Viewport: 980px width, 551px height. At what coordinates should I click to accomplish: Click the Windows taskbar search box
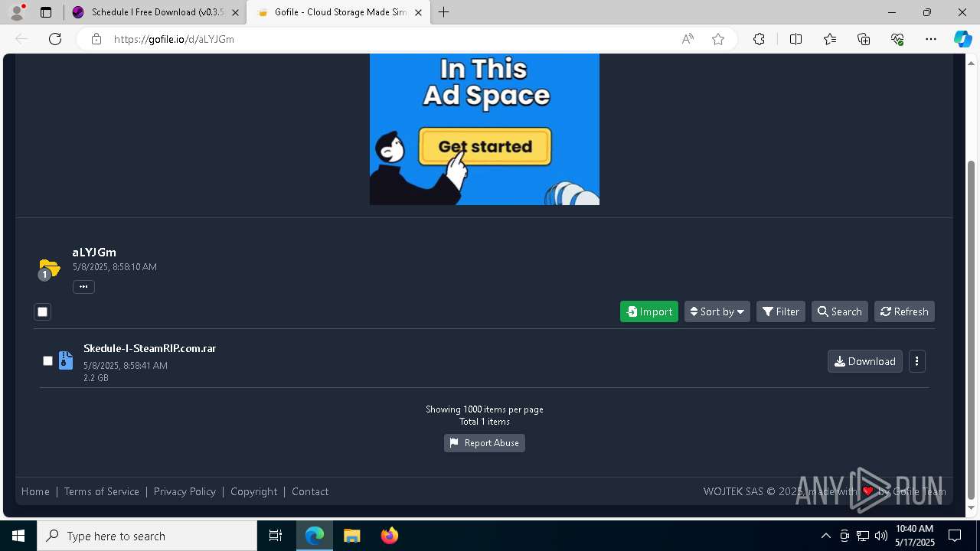tap(147, 536)
